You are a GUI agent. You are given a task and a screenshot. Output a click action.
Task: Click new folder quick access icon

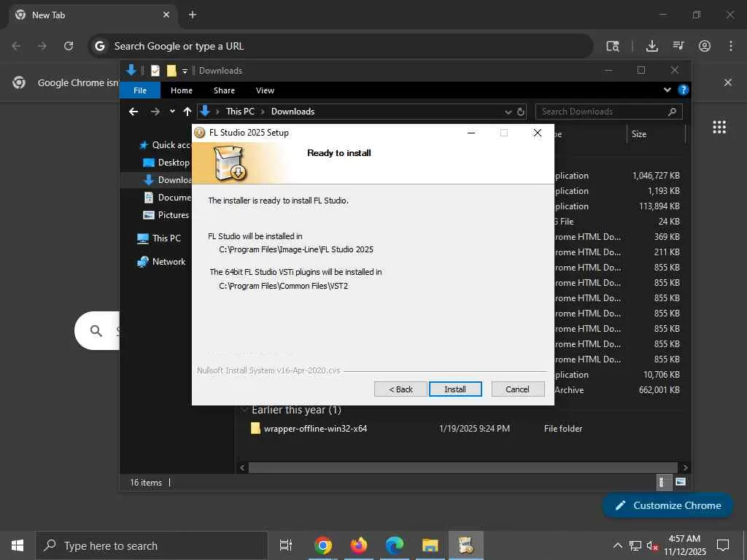[x=171, y=71]
